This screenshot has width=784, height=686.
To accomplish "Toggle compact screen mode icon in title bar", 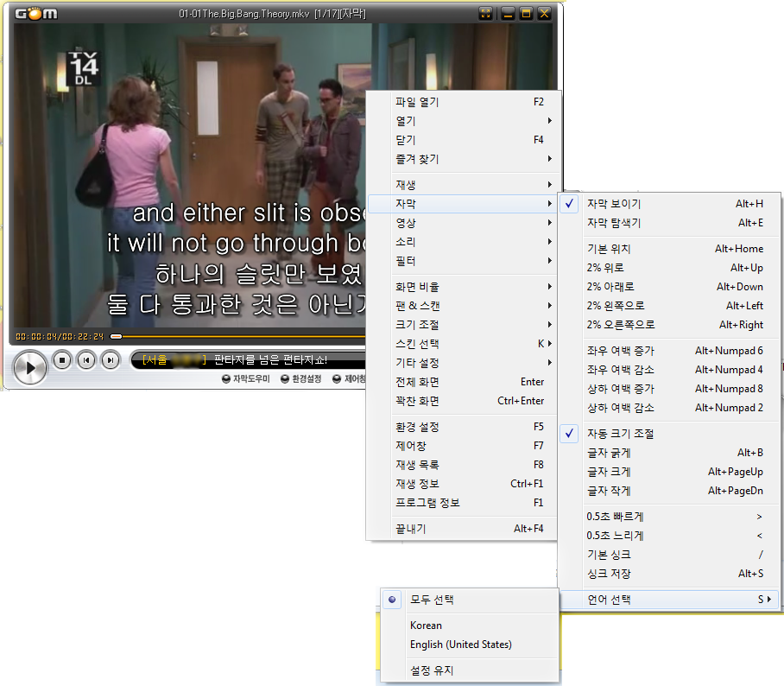I will tap(485, 14).
